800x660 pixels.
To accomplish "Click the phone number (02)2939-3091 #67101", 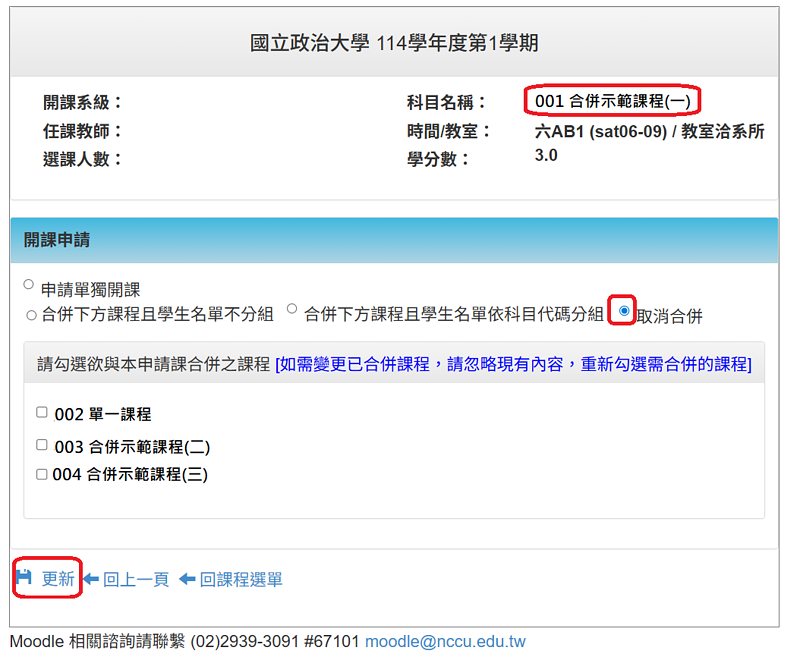I will (x=275, y=642).
